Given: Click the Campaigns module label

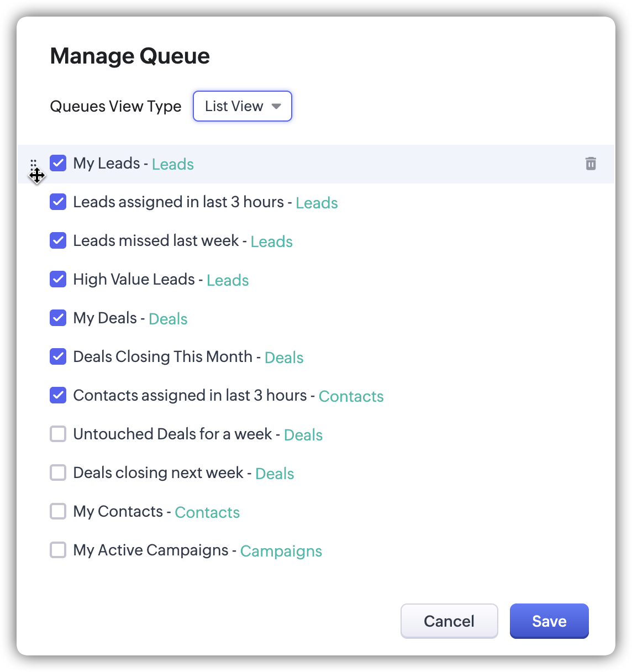Looking at the screenshot, I should point(281,551).
